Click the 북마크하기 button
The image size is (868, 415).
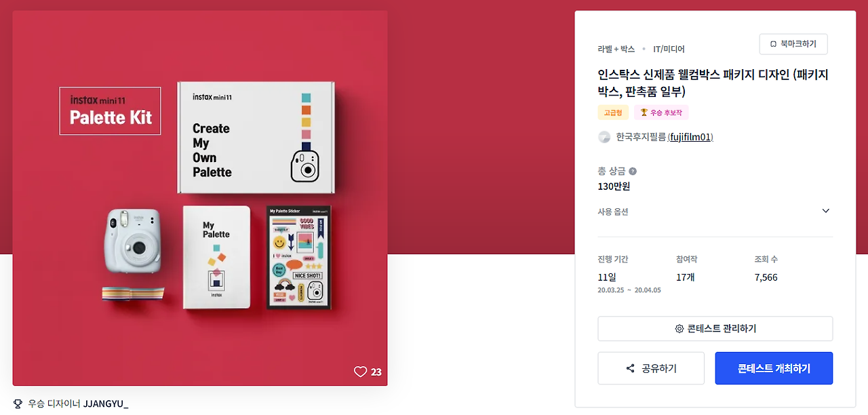pyautogui.click(x=793, y=44)
